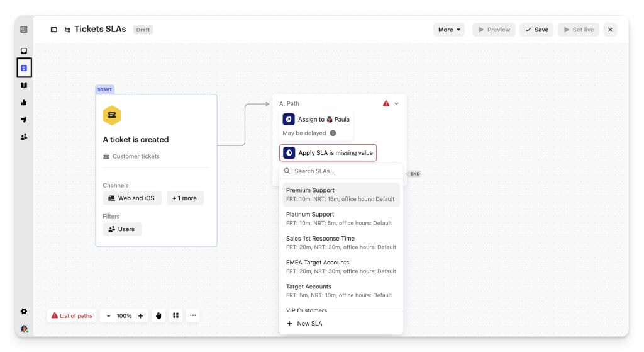Image resolution: width=644 pixels, height=352 pixels.
Task: Click the yellow ticket hexagon icon
Action: [x=112, y=115]
